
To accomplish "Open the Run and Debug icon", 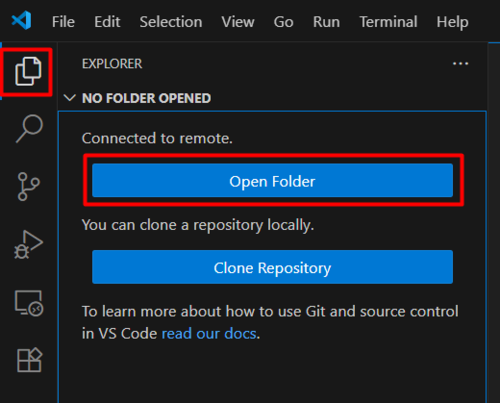I will point(29,244).
